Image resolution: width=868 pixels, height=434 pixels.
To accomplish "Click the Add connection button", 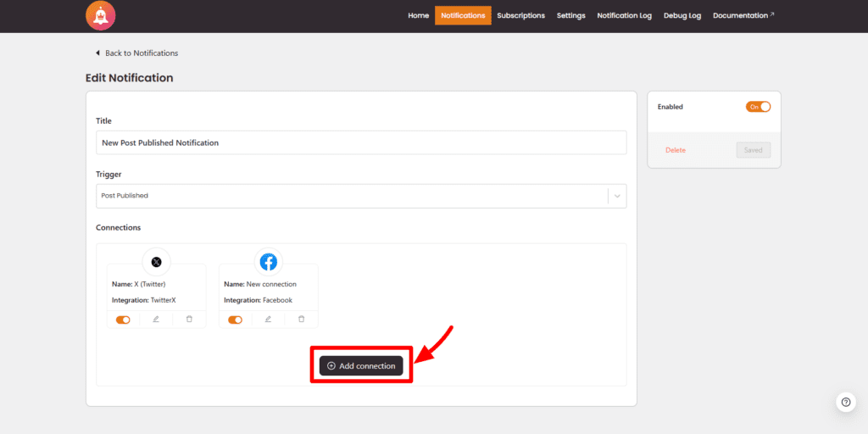I will point(361,366).
